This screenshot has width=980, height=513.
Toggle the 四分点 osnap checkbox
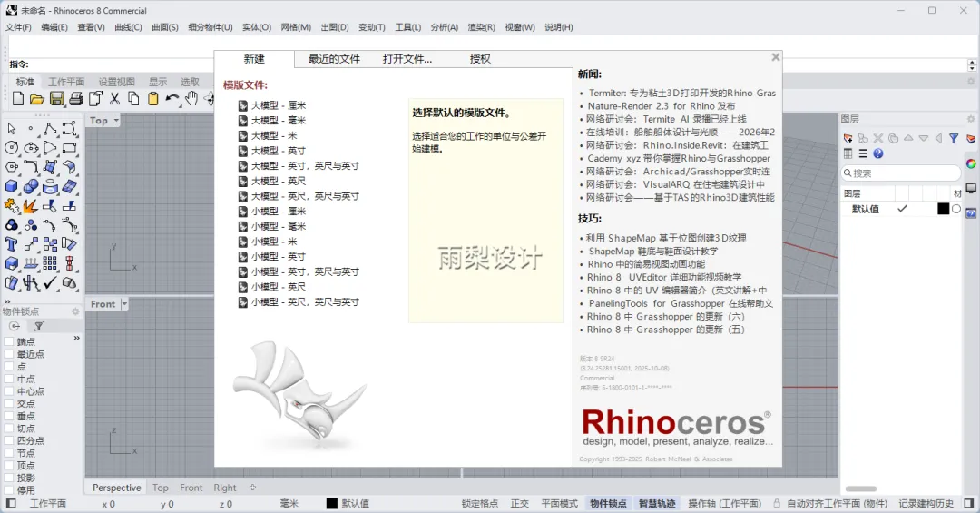9,440
